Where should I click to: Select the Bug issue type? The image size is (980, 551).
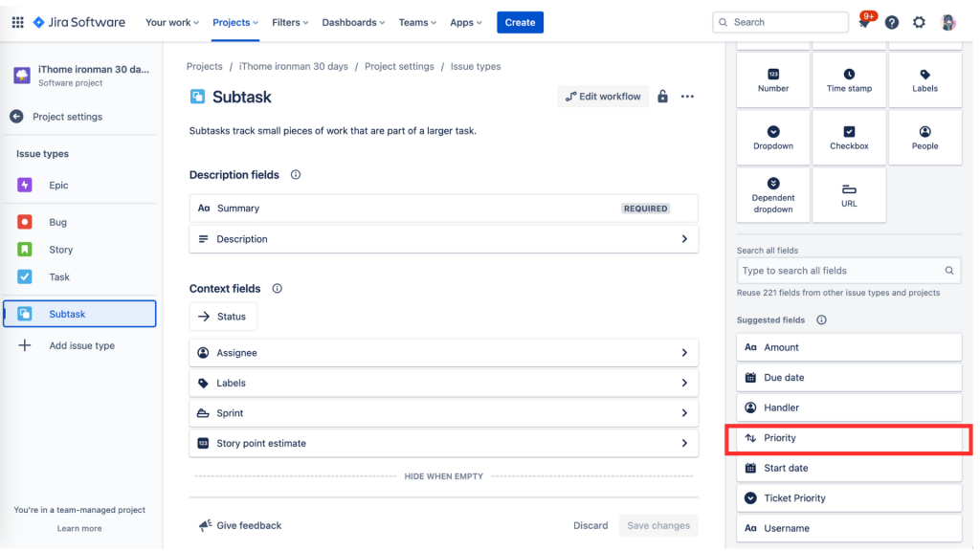click(x=80, y=222)
